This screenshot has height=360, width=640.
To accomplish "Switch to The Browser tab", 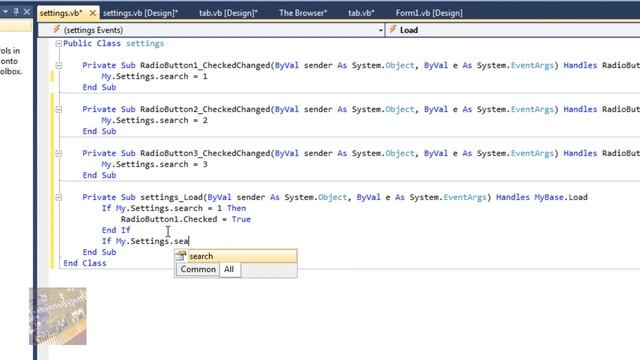I will [303, 13].
